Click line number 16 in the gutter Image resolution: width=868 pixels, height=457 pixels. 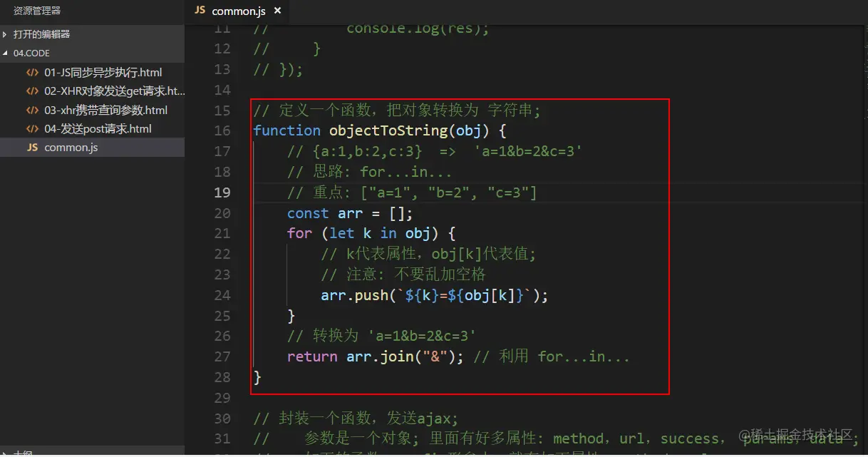(222, 130)
